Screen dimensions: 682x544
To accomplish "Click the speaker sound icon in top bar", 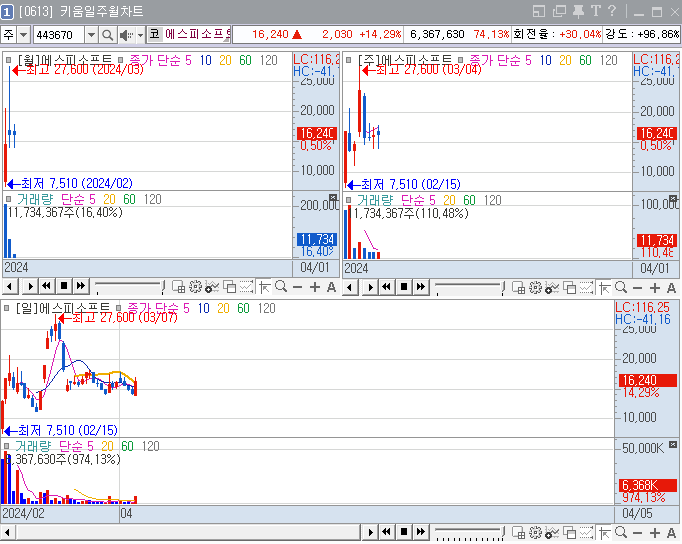I will (127, 35).
